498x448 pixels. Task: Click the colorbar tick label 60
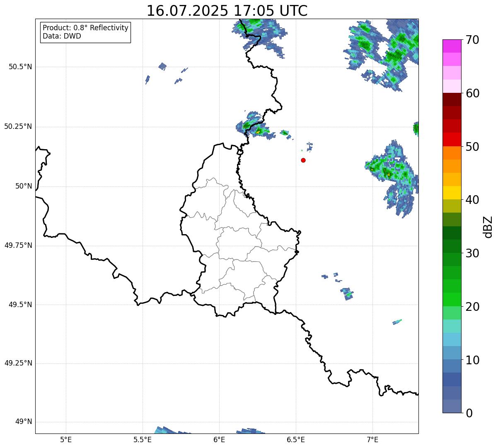click(x=472, y=93)
